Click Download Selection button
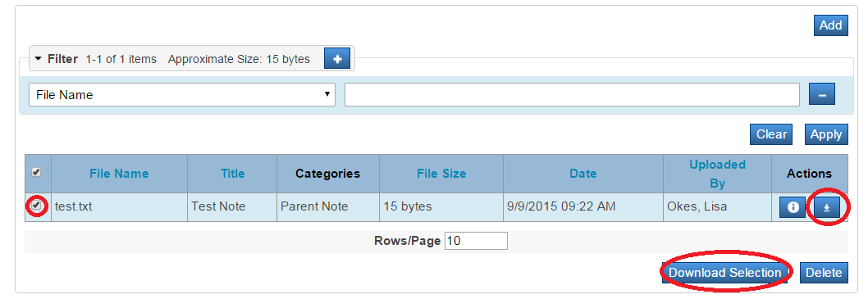 coord(724,273)
